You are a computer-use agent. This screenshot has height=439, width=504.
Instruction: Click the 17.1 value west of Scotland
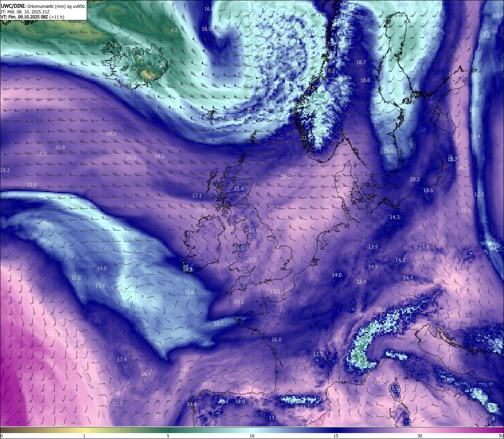(197, 196)
